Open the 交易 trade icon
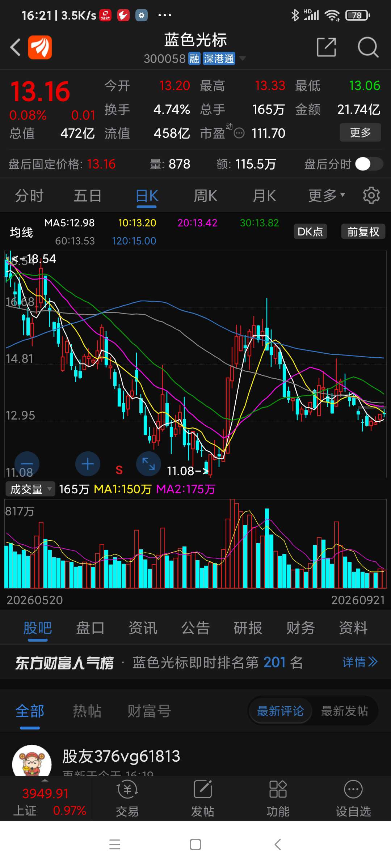 (x=127, y=799)
